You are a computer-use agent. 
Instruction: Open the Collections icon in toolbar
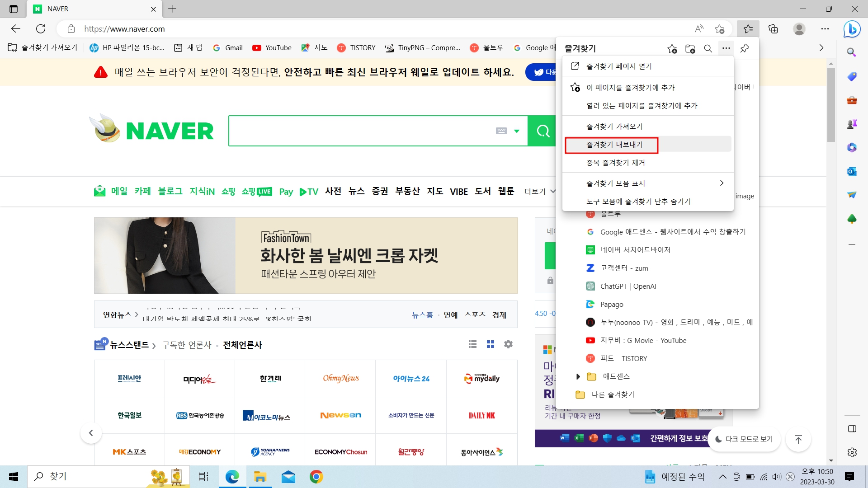[x=773, y=29]
